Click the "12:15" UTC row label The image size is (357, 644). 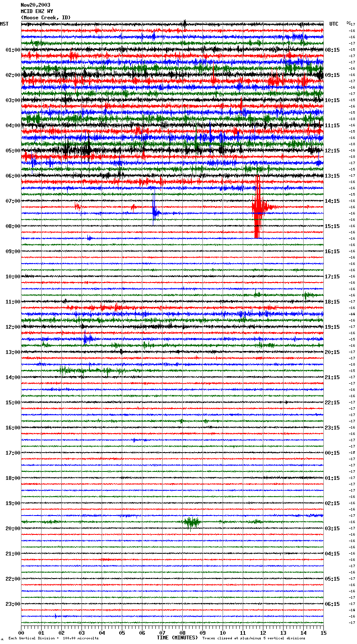pyautogui.click(x=332, y=151)
